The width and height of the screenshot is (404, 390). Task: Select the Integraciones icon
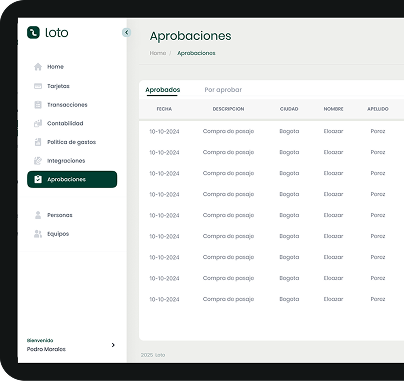pos(38,161)
